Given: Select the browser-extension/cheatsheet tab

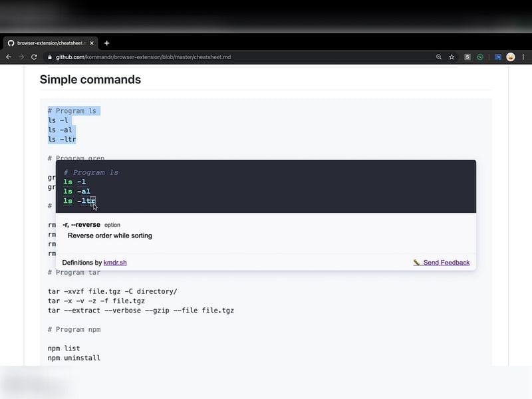Looking at the screenshot, I should pyautogui.click(x=47, y=43).
